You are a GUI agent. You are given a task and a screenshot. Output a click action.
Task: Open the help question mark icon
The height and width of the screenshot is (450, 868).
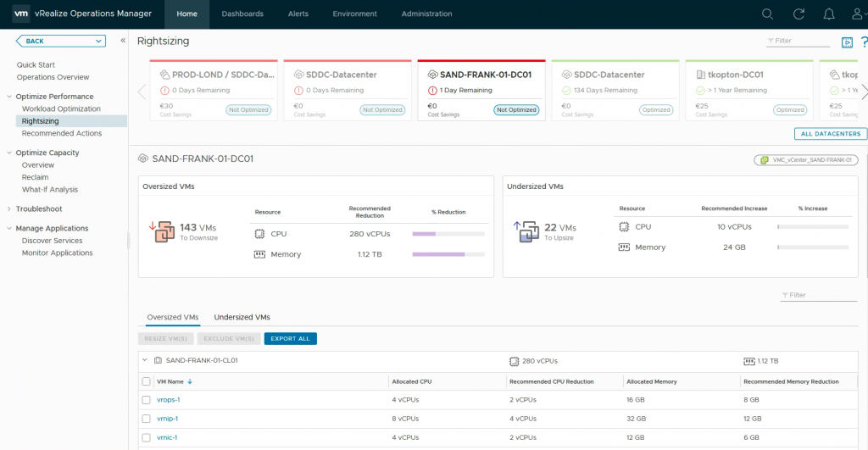click(864, 42)
